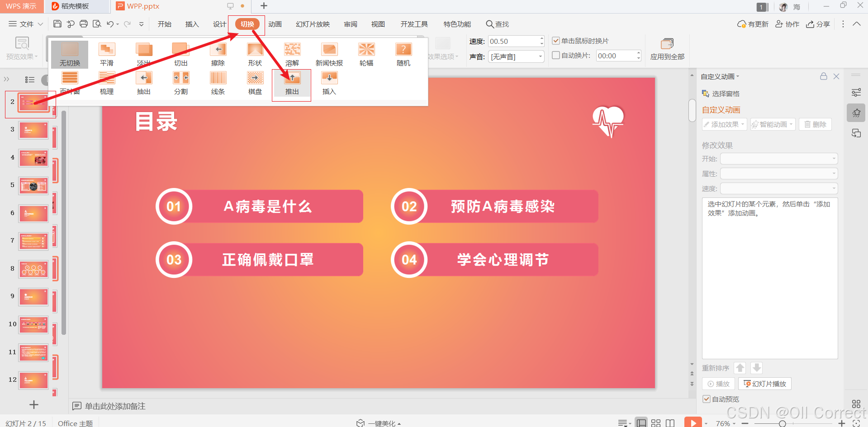Apply the 抽出 transition effect

[x=144, y=83]
